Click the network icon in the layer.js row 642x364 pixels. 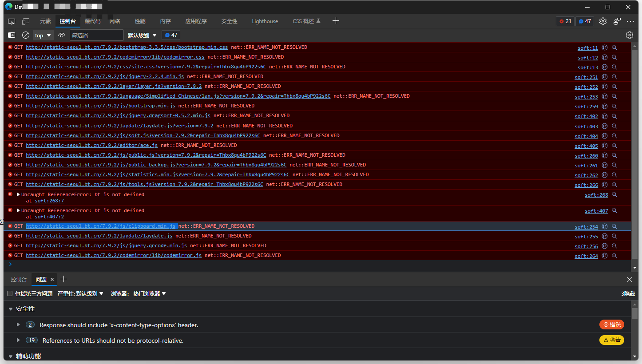(605, 87)
